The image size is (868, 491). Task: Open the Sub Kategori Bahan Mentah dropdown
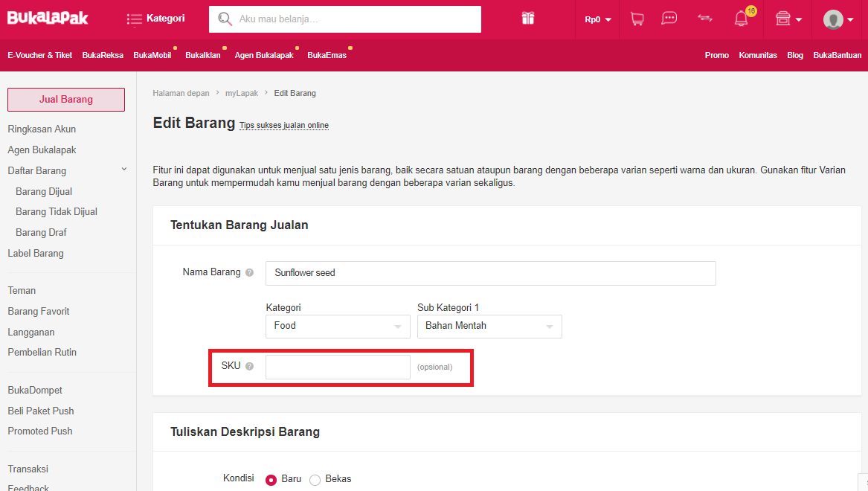coord(489,326)
